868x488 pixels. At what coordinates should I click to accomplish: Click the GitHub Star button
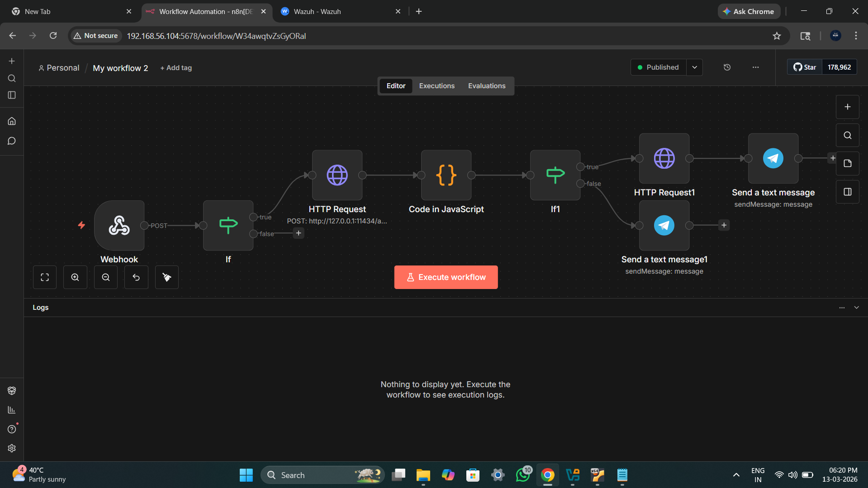[805, 67]
